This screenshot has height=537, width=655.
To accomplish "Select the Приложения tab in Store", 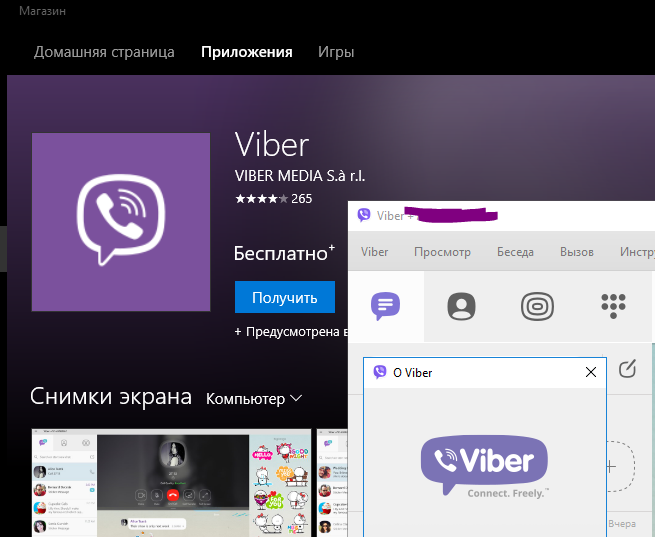I will click(246, 52).
